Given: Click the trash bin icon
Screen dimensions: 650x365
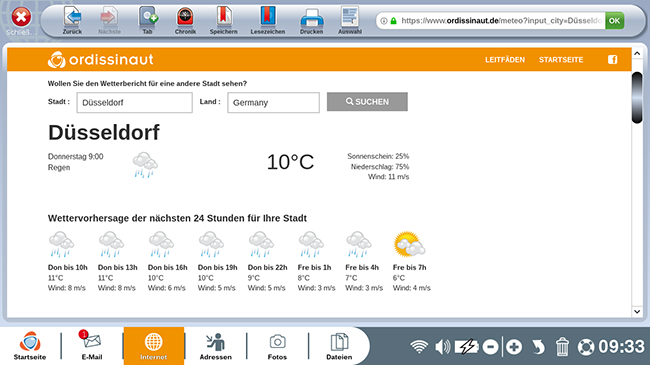Looking at the screenshot, I should coord(562,347).
